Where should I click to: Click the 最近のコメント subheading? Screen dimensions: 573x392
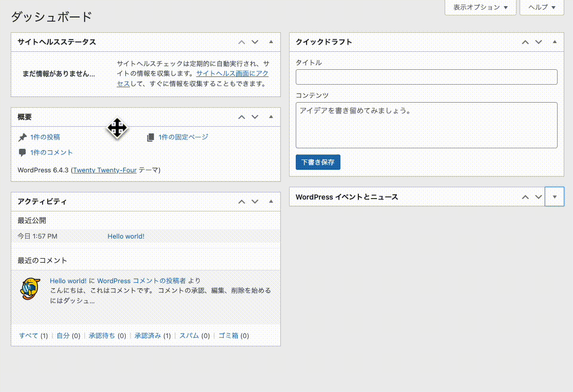click(x=43, y=261)
